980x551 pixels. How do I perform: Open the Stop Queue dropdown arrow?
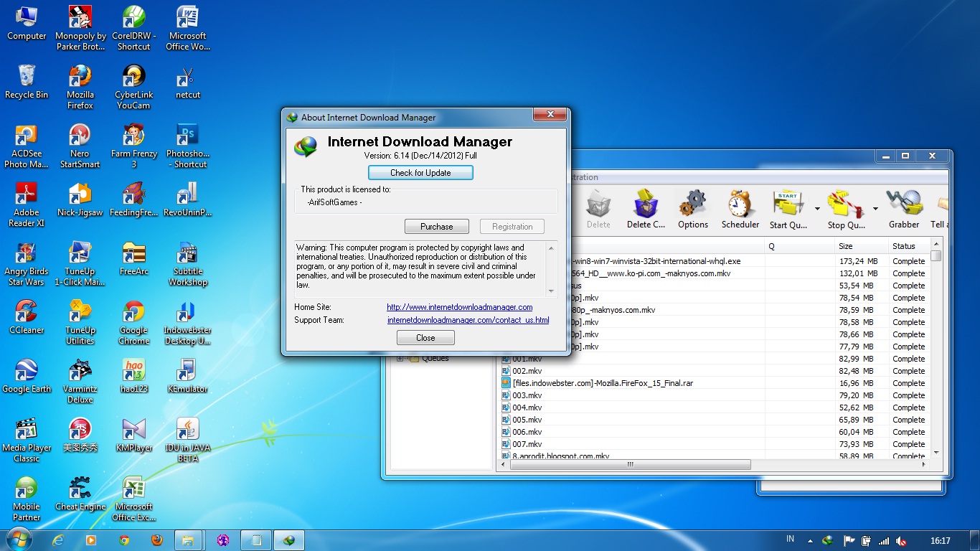click(x=875, y=209)
